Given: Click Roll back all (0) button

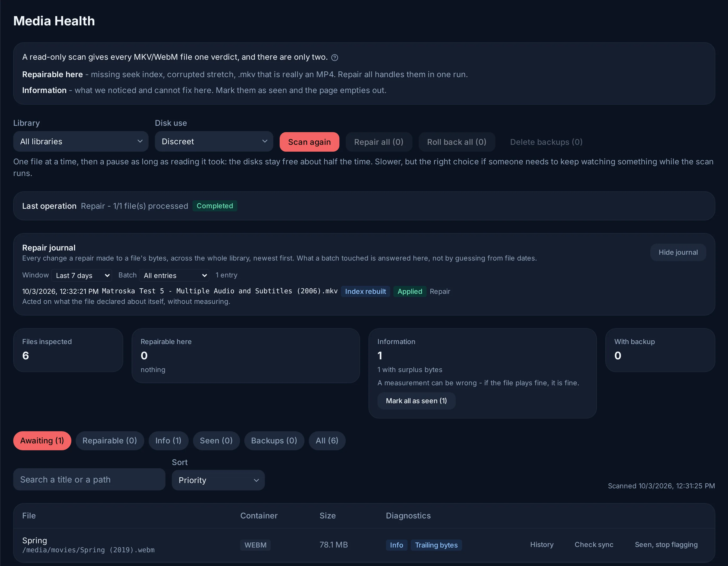Looking at the screenshot, I should (457, 142).
